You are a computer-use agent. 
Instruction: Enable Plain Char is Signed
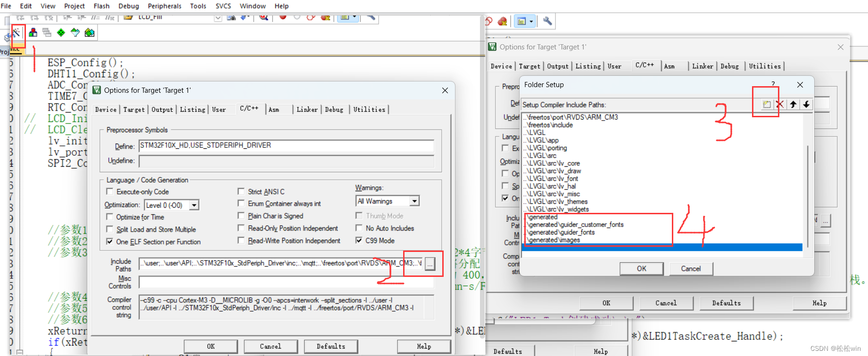[241, 216]
